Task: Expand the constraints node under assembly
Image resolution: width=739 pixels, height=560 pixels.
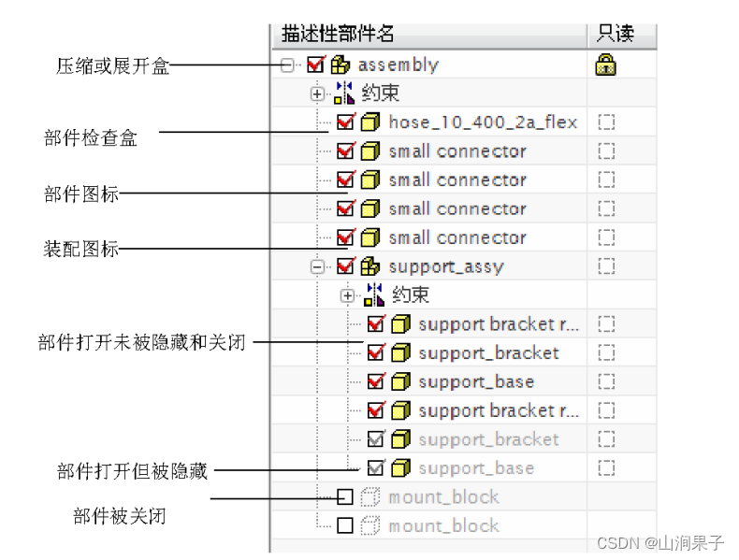Action: [317, 93]
